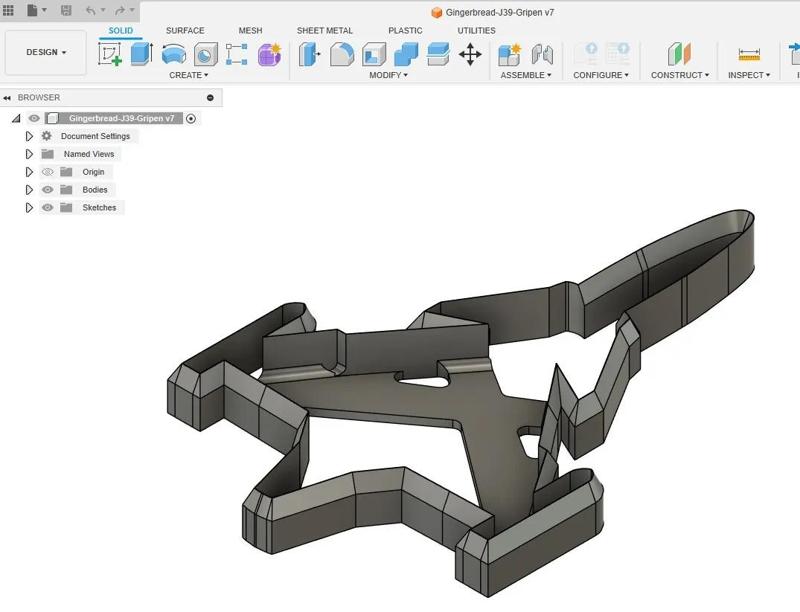
Task: Open the Hole tool
Action: point(205,53)
